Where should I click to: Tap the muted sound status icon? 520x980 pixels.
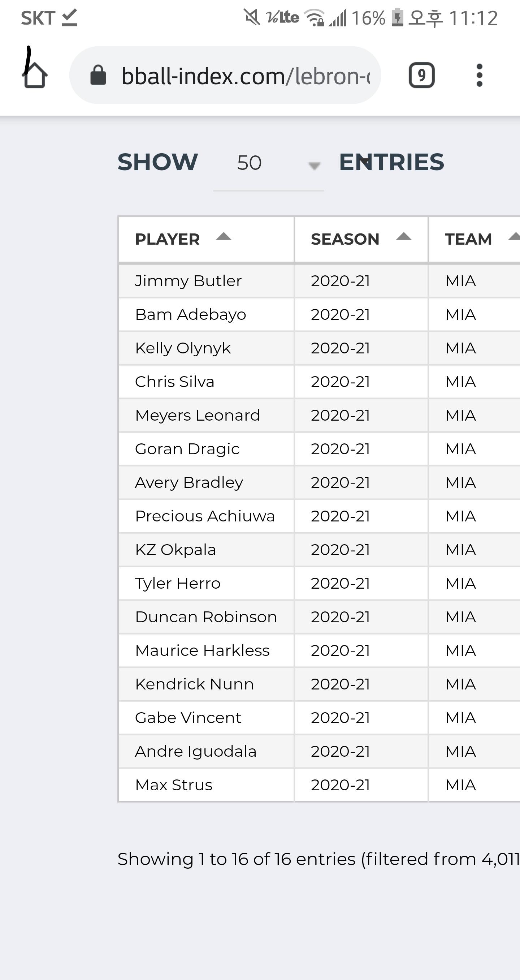click(252, 17)
